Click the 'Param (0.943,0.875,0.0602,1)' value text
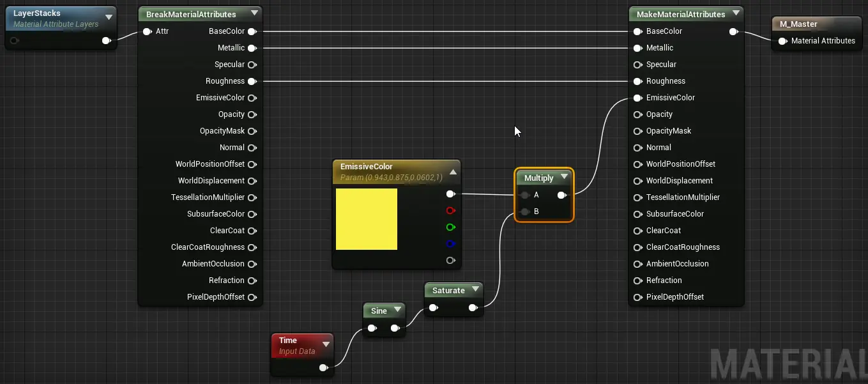This screenshot has width=868, height=384. (x=392, y=177)
